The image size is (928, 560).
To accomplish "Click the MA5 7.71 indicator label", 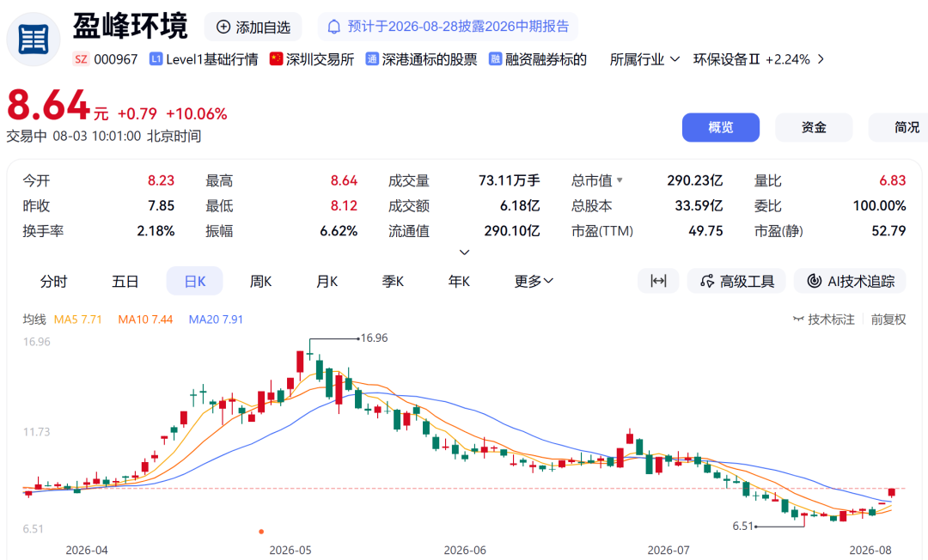I will (77, 320).
